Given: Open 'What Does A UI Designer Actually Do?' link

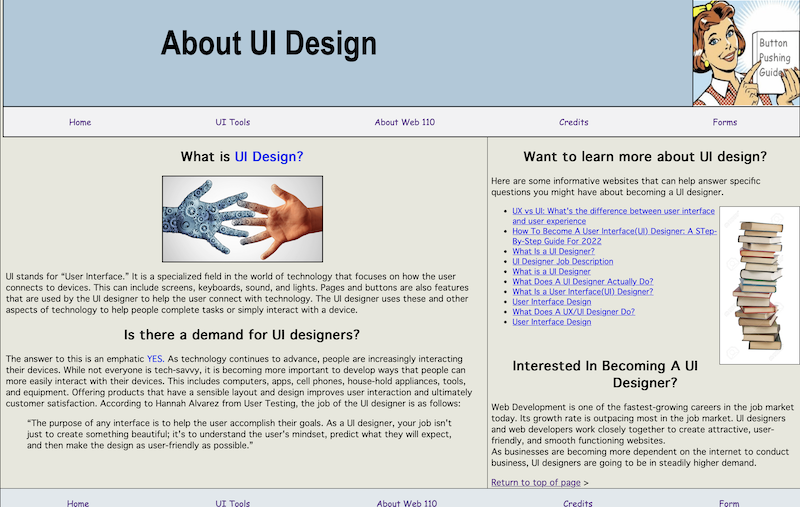Looking at the screenshot, I should click(x=582, y=281).
